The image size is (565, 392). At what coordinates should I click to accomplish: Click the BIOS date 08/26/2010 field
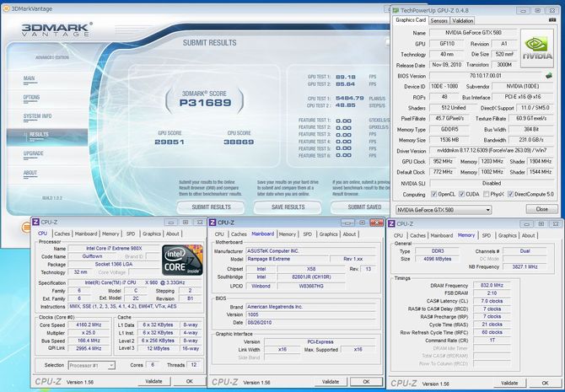(x=310, y=323)
